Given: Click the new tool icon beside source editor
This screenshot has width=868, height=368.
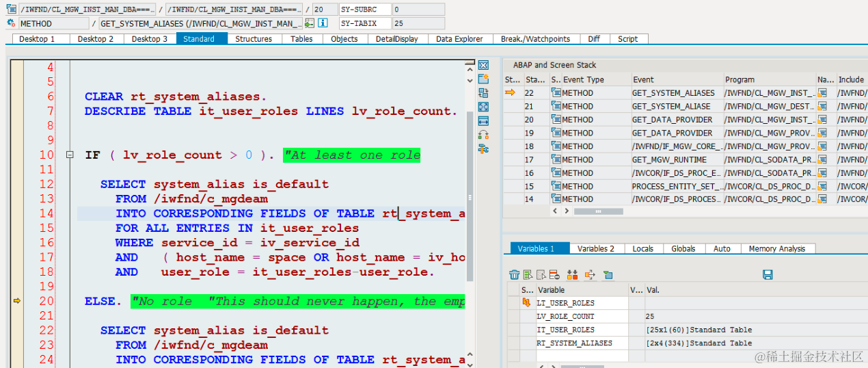Looking at the screenshot, I should click(x=484, y=79).
